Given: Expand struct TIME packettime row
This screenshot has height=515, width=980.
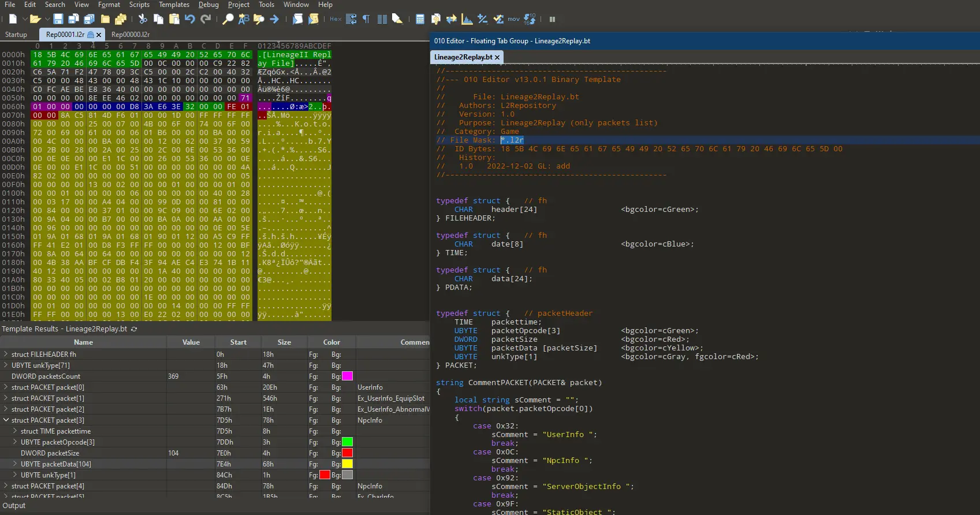Looking at the screenshot, I should coord(15,431).
